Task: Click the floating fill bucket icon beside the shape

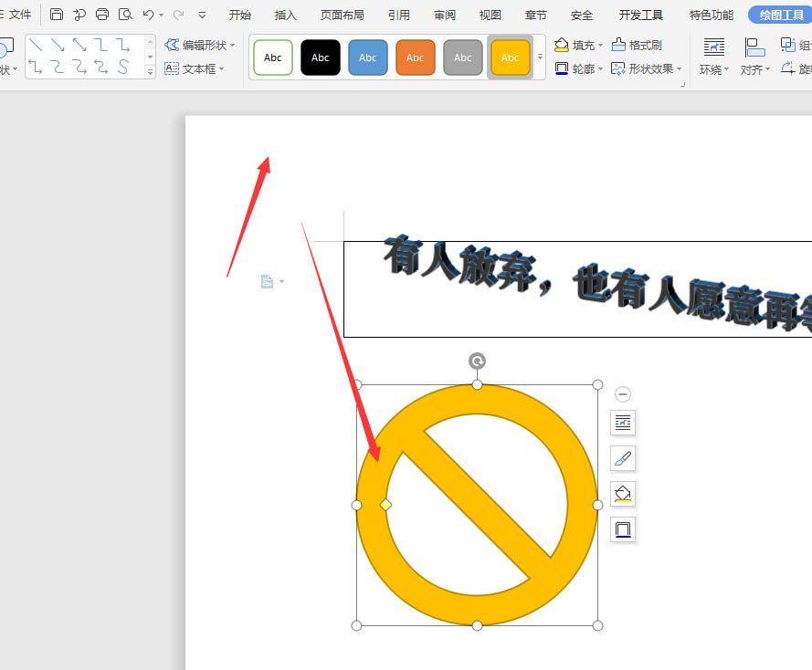Action: (x=623, y=494)
